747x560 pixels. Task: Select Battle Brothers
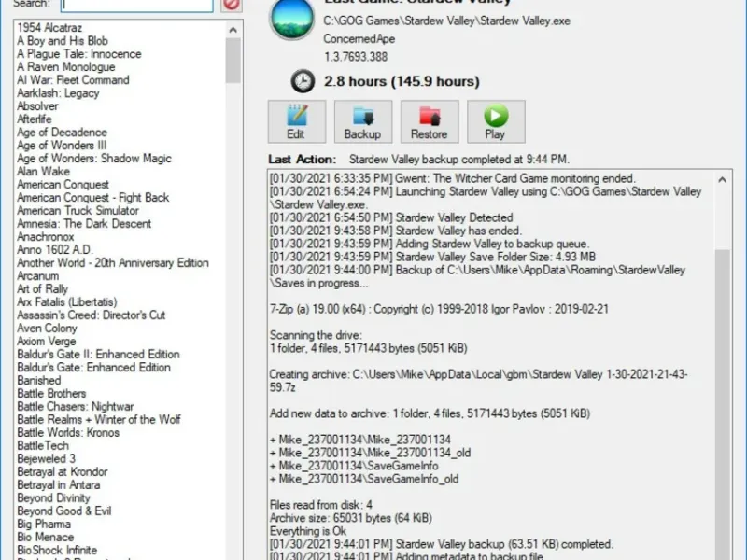[51, 393]
